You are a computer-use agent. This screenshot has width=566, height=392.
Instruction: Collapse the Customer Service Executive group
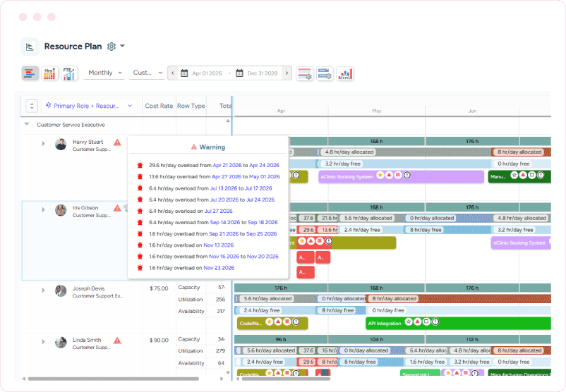pyautogui.click(x=26, y=124)
